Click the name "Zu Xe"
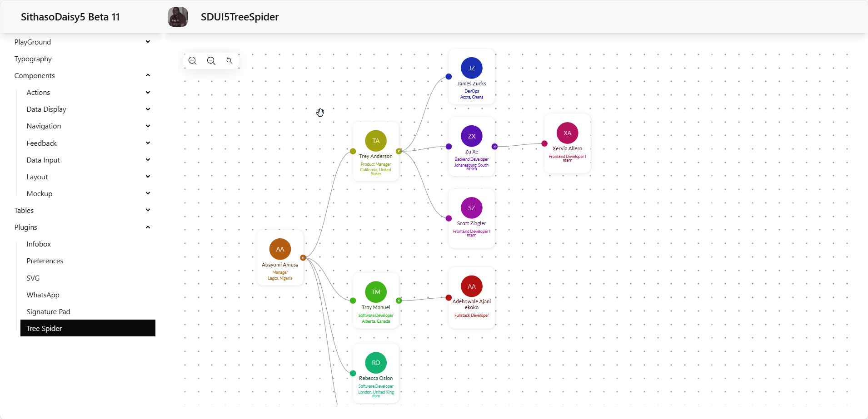 (x=472, y=152)
